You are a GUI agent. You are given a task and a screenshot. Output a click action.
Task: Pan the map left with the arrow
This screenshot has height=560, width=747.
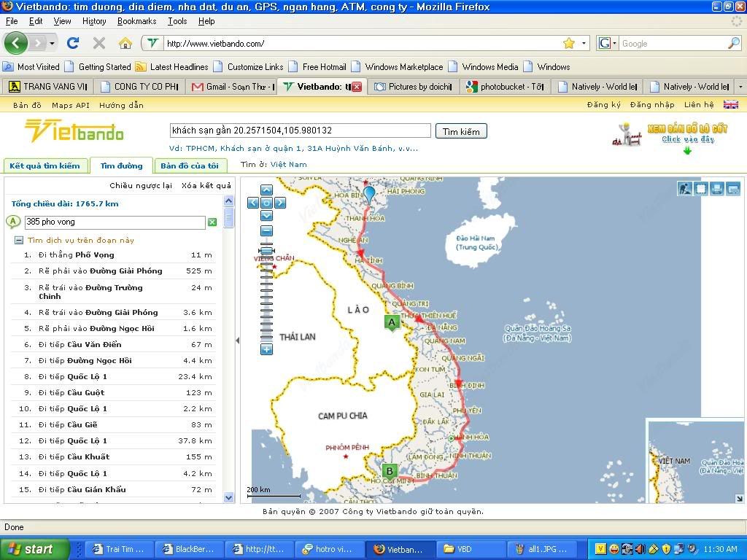253,203
